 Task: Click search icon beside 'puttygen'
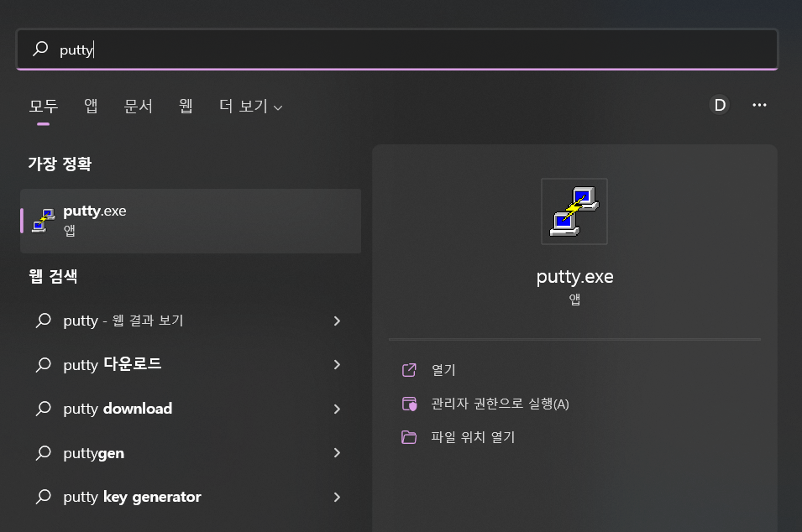click(44, 453)
